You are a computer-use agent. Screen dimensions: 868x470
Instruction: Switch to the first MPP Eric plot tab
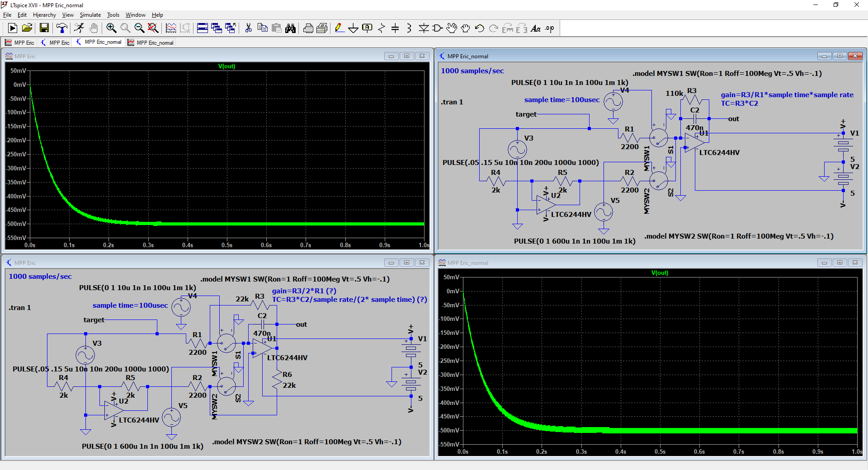[x=19, y=42]
